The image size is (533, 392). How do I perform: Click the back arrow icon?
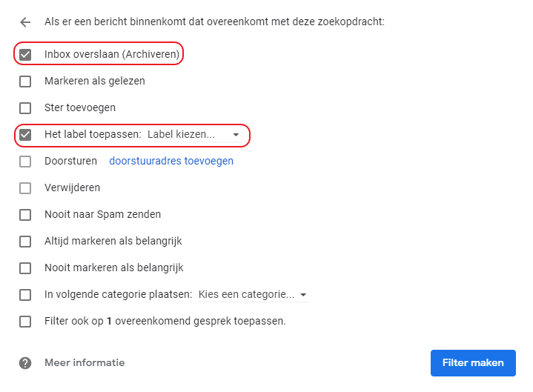(26, 22)
